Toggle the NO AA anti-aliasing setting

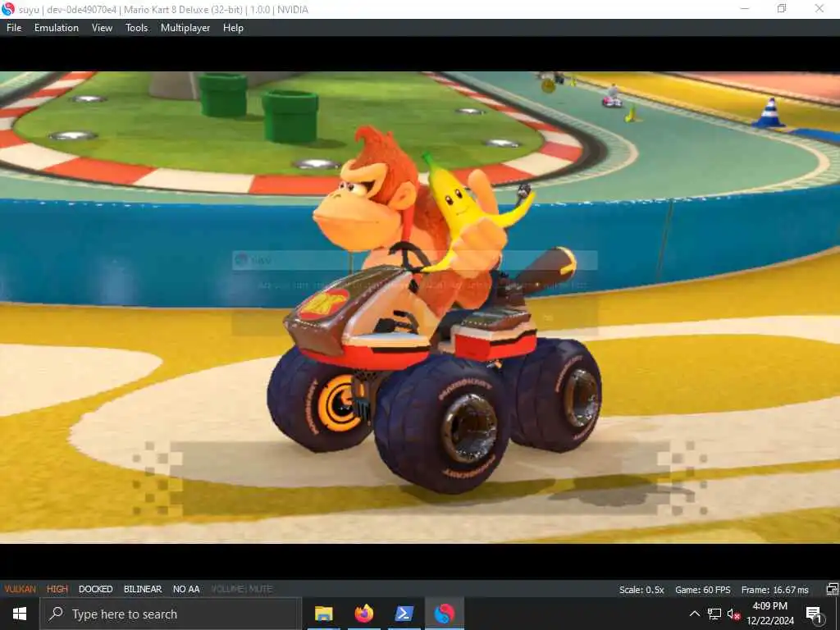click(x=186, y=589)
